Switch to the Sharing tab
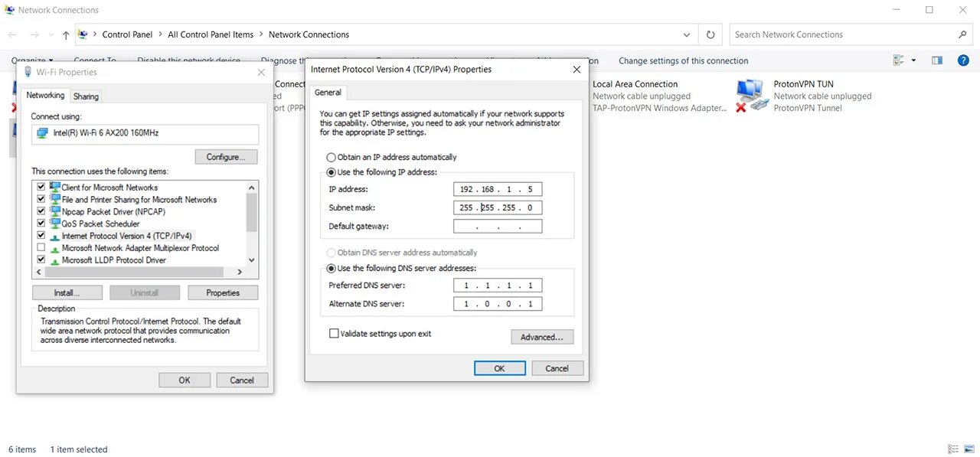This screenshot has height=457, width=980. (86, 96)
